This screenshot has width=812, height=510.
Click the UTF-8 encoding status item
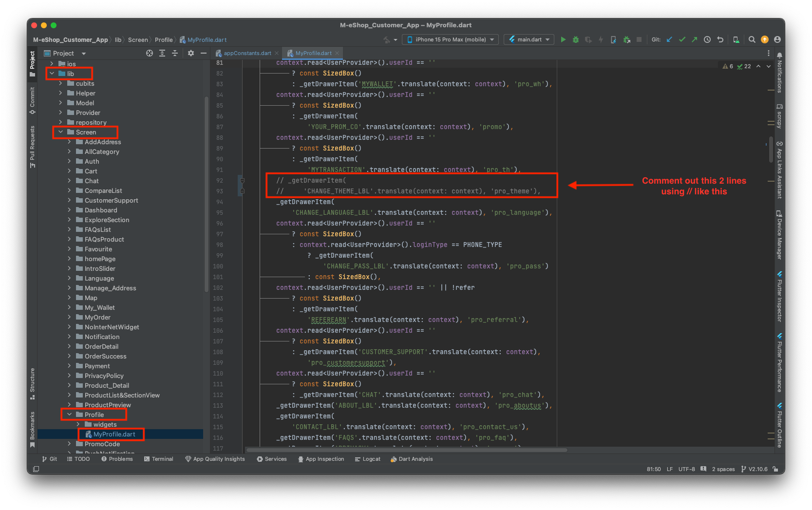coord(686,469)
